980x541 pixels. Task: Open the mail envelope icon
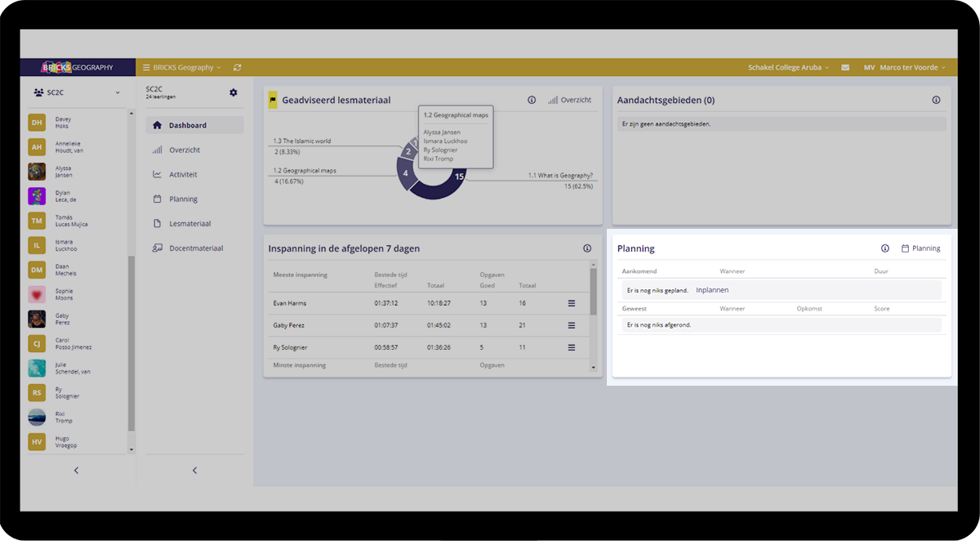coord(845,68)
